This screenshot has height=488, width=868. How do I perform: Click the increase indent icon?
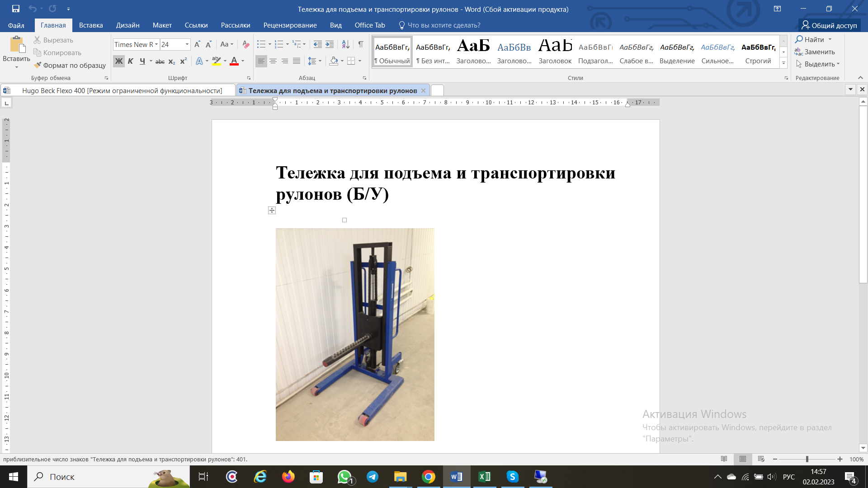330,44
